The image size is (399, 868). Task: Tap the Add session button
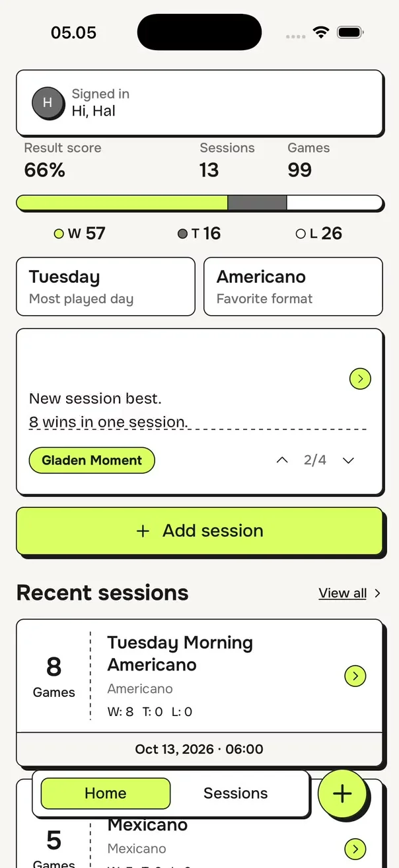pos(199,530)
